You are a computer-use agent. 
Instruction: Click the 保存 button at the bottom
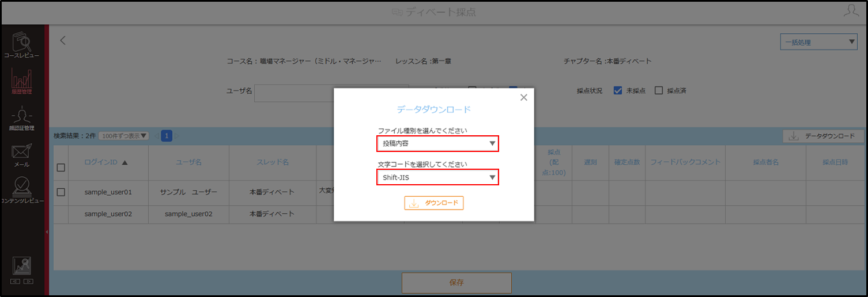[x=456, y=283]
